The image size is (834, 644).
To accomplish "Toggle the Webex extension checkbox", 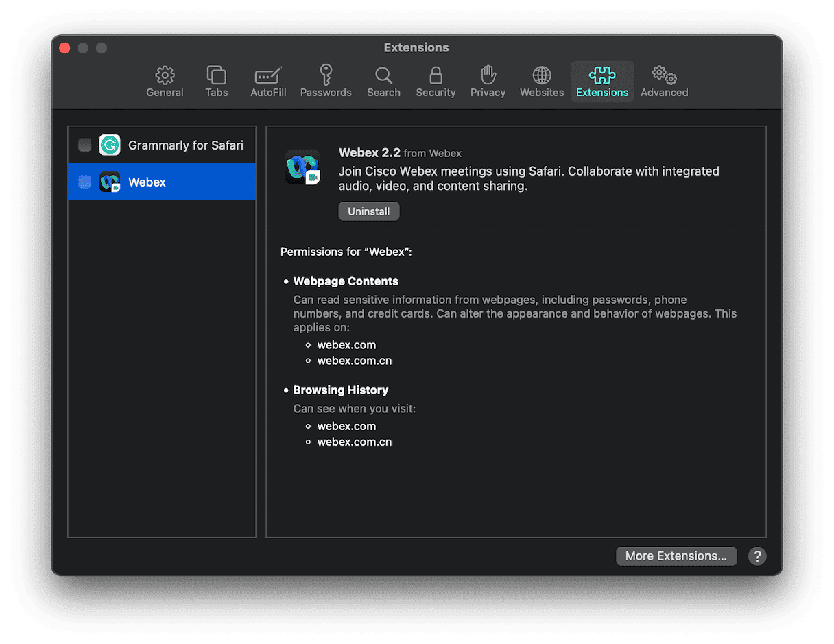I will click(84, 182).
